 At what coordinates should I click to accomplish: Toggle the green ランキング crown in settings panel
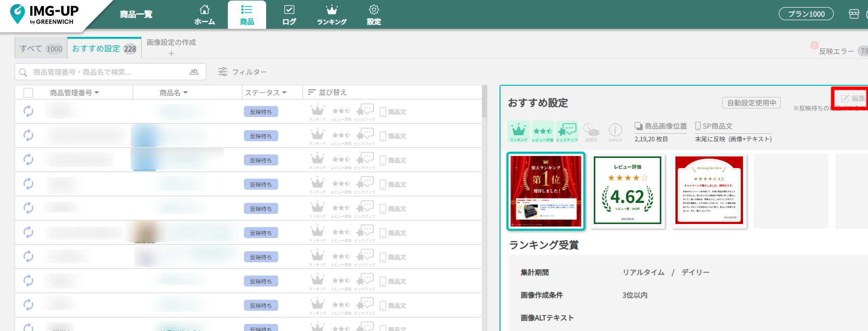(518, 131)
